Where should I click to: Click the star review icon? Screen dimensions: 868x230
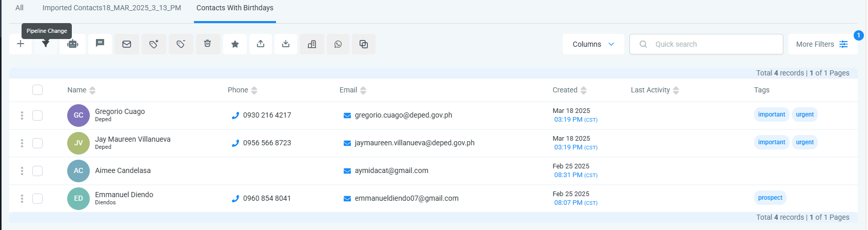pos(235,44)
